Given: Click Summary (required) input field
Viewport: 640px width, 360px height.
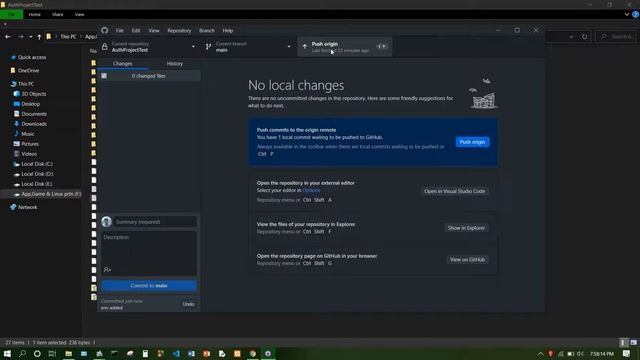Looking at the screenshot, I should [155, 222].
